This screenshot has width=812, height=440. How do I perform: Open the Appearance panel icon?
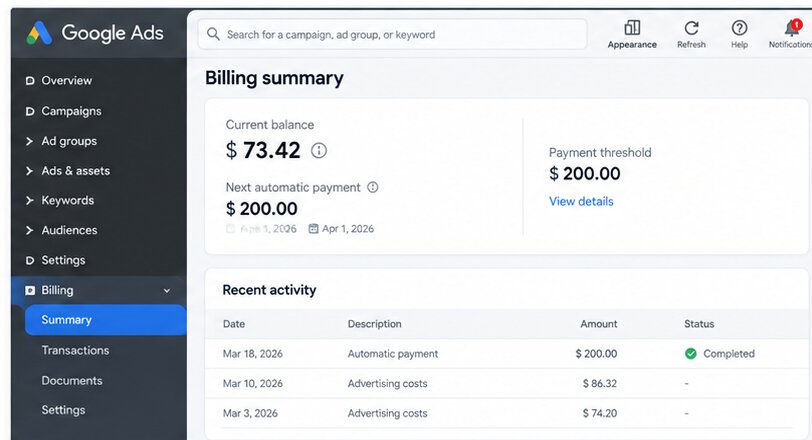(x=632, y=27)
